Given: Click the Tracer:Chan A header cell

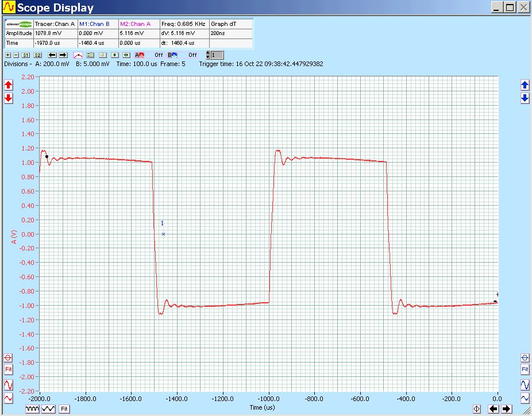Looking at the screenshot, I should [x=56, y=24].
